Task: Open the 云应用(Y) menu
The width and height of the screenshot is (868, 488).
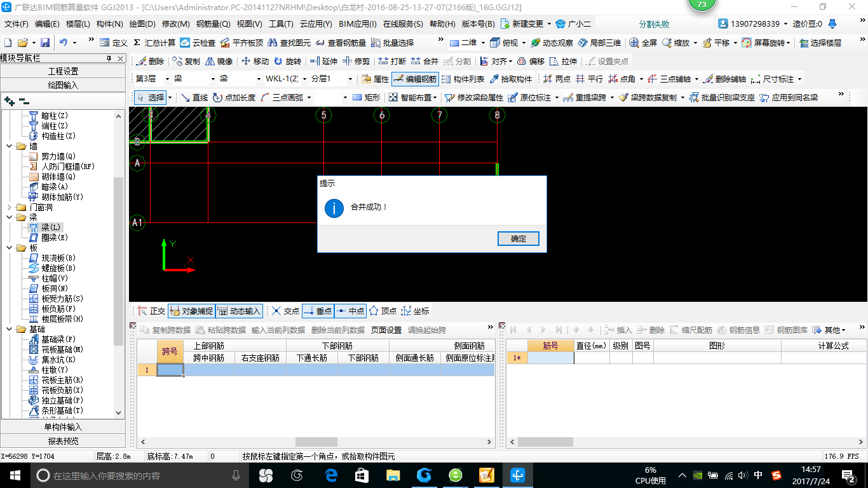Action: (316, 24)
